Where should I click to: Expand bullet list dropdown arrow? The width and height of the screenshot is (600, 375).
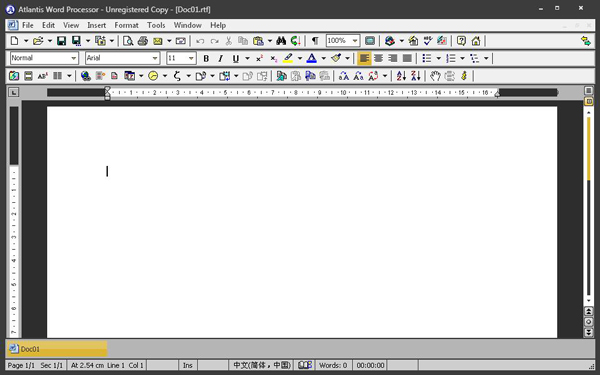tap(439, 58)
